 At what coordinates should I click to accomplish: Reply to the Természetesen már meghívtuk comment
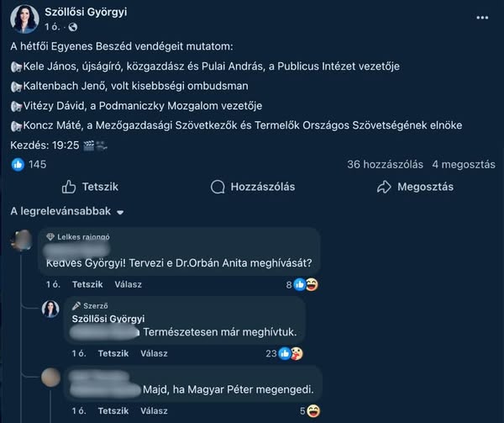(x=154, y=353)
